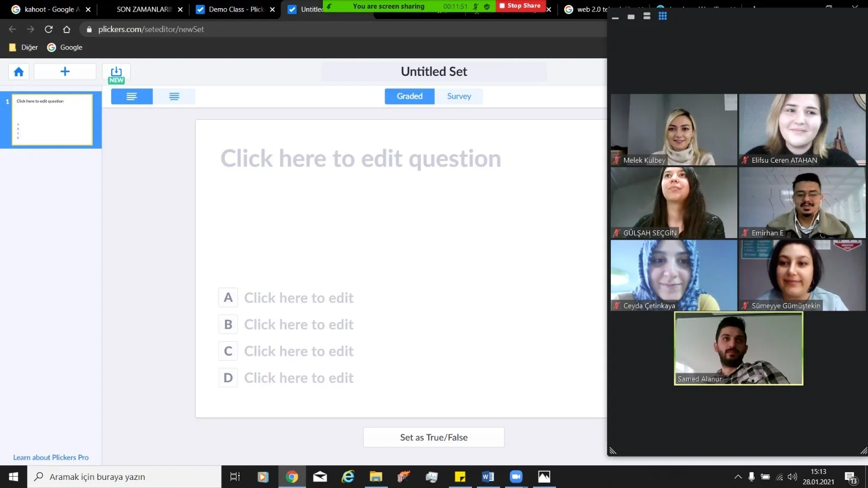Screen dimensions: 868x488
Task: Add a new question with plus button
Action: [65, 72]
